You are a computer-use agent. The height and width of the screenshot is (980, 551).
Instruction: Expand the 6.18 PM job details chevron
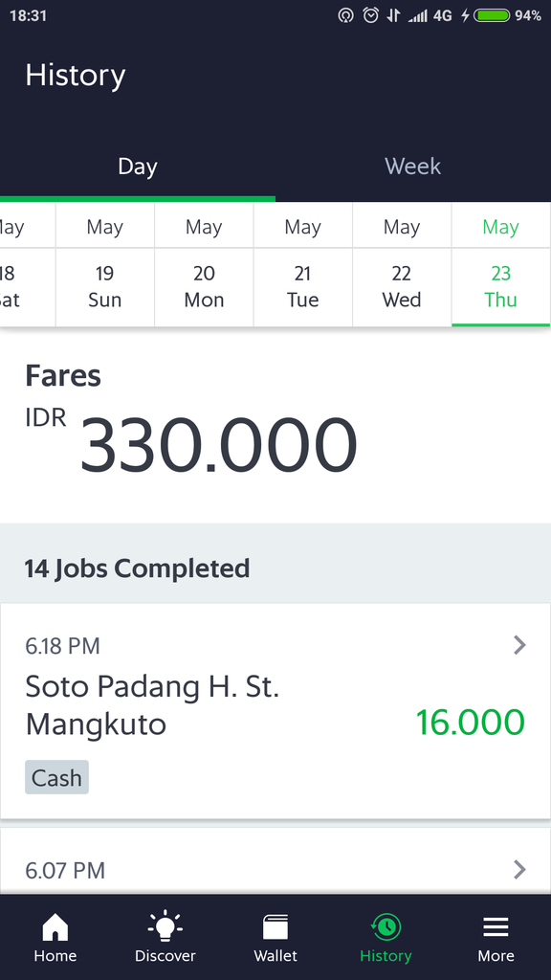click(x=518, y=644)
